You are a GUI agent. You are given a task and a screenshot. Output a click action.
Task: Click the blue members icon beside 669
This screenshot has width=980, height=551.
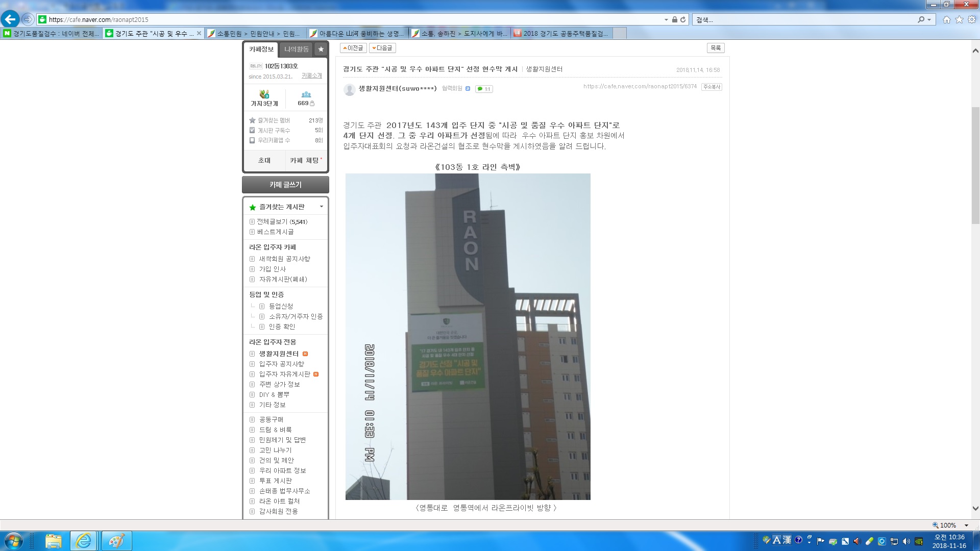[306, 94]
